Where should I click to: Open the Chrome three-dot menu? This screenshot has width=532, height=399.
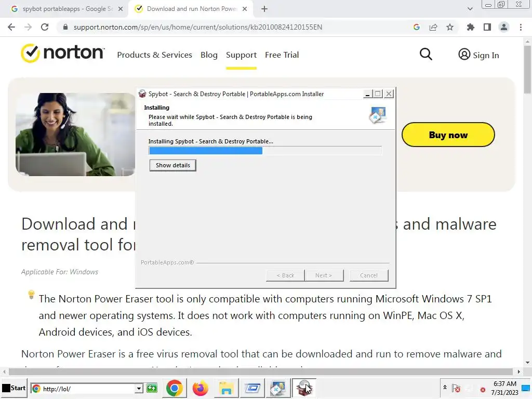(521, 27)
